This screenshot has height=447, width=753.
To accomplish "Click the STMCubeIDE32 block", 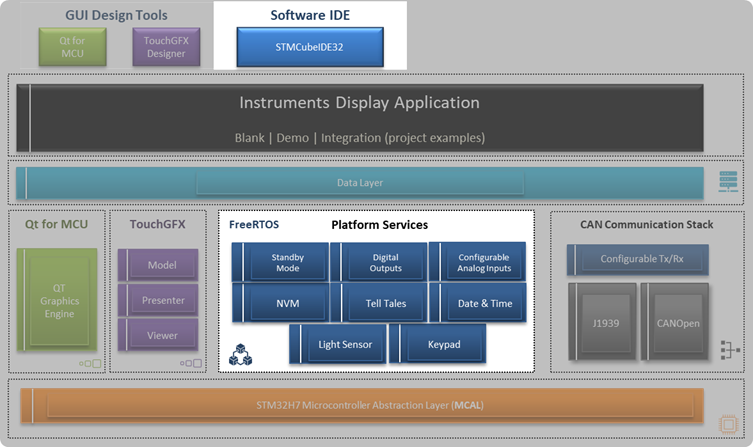I will [310, 47].
